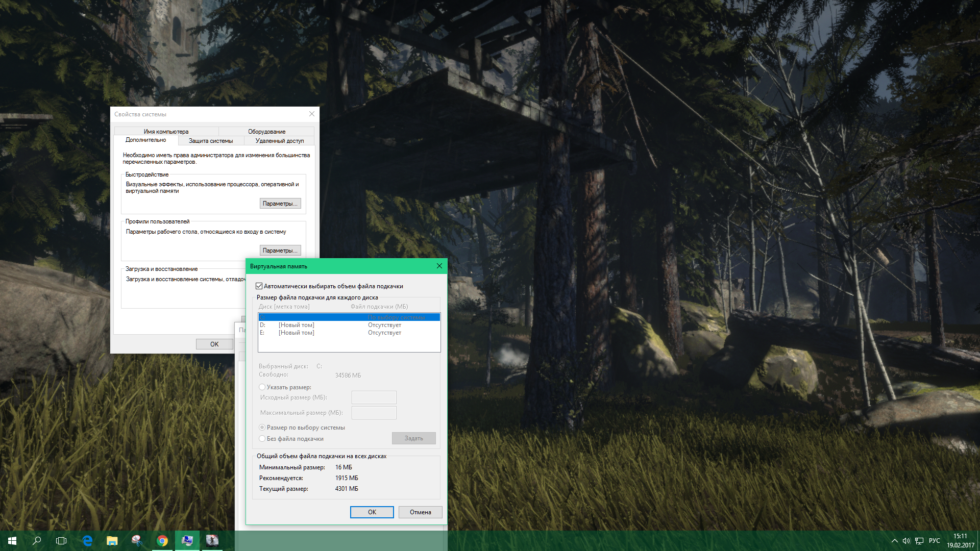Viewport: 980px width, 551px height.
Task: Click Параметры button under Быстродействие
Action: pos(280,204)
